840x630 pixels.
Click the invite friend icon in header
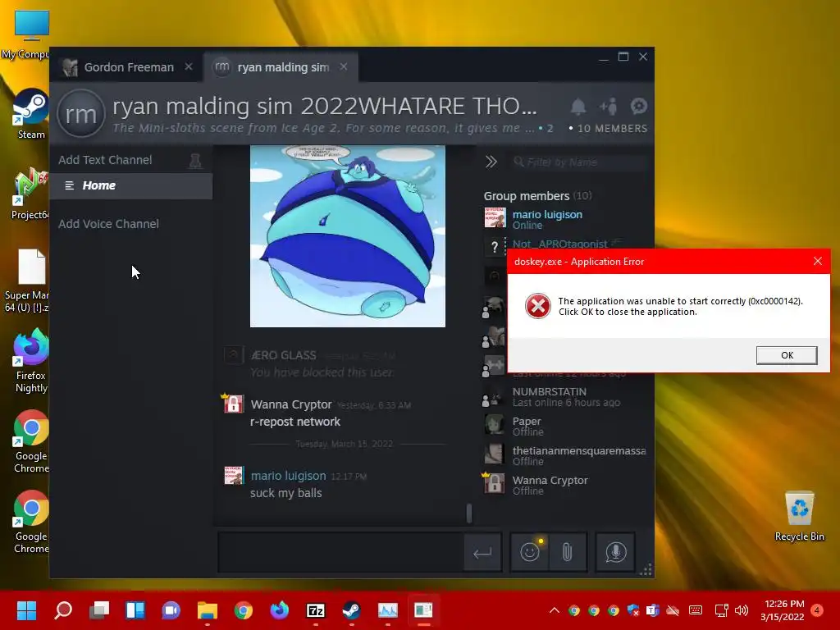coord(609,107)
